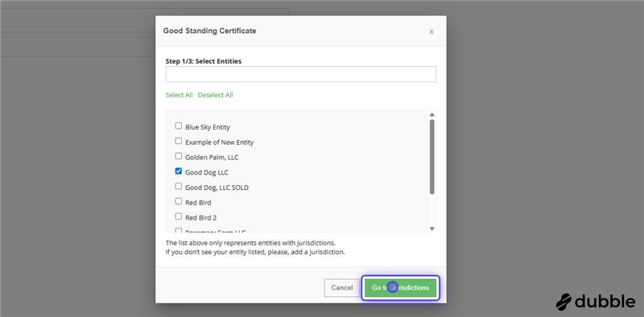Check the Blue Sky Entity checkbox
Screen dimensions: 644x317
click(x=178, y=126)
